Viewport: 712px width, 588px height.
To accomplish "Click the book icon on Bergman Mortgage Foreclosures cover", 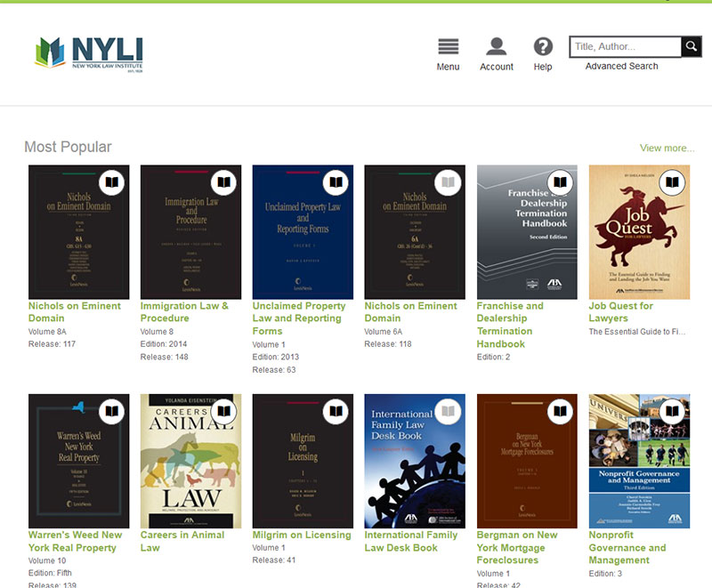I will point(561,412).
